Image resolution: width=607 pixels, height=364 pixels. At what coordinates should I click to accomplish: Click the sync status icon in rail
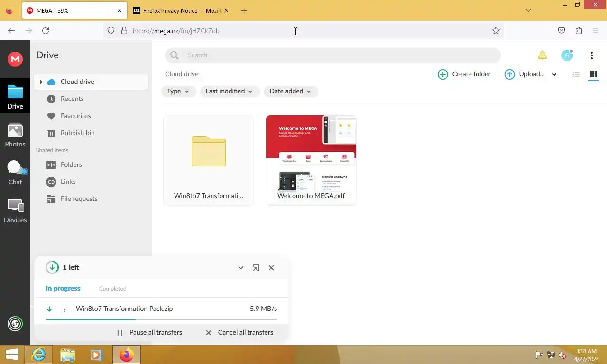click(15, 324)
